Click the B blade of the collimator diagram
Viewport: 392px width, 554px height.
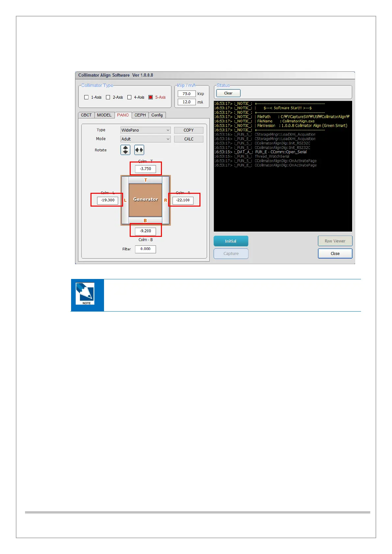[x=145, y=220]
